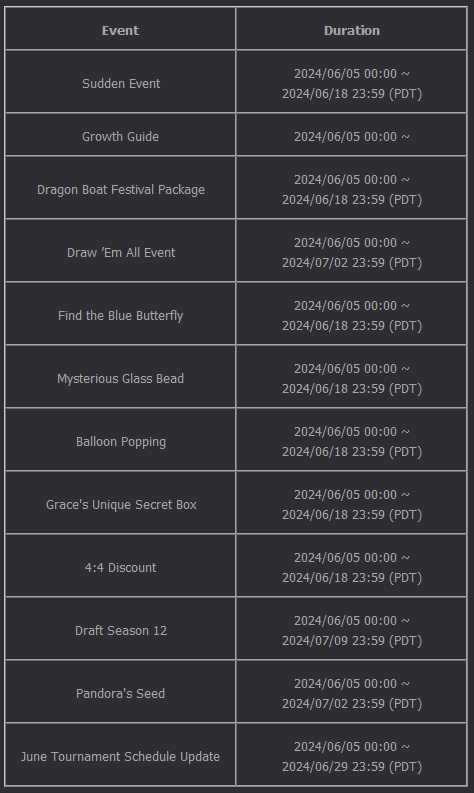Viewport: 474px width, 793px height.
Task: Select the Draw 'Em All Event cell
Action: point(120,250)
